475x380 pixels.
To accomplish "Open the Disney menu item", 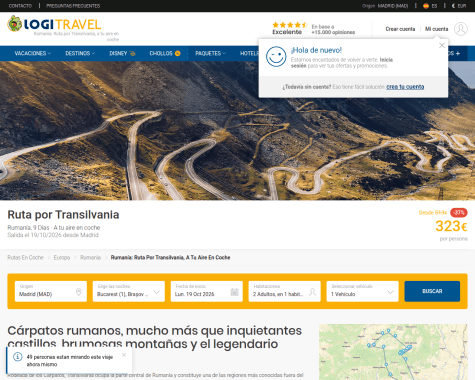I will point(122,53).
